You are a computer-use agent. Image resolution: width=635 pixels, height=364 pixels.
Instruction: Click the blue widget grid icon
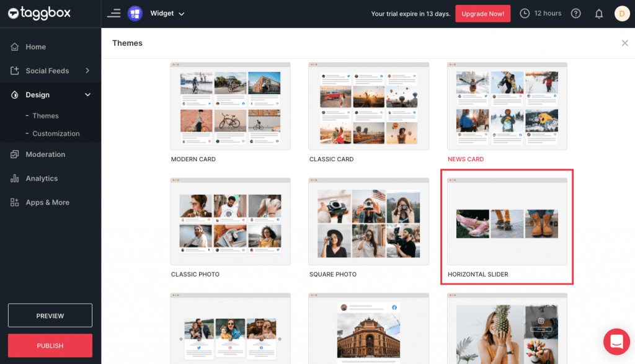pyautogui.click(x=135, y=13)
